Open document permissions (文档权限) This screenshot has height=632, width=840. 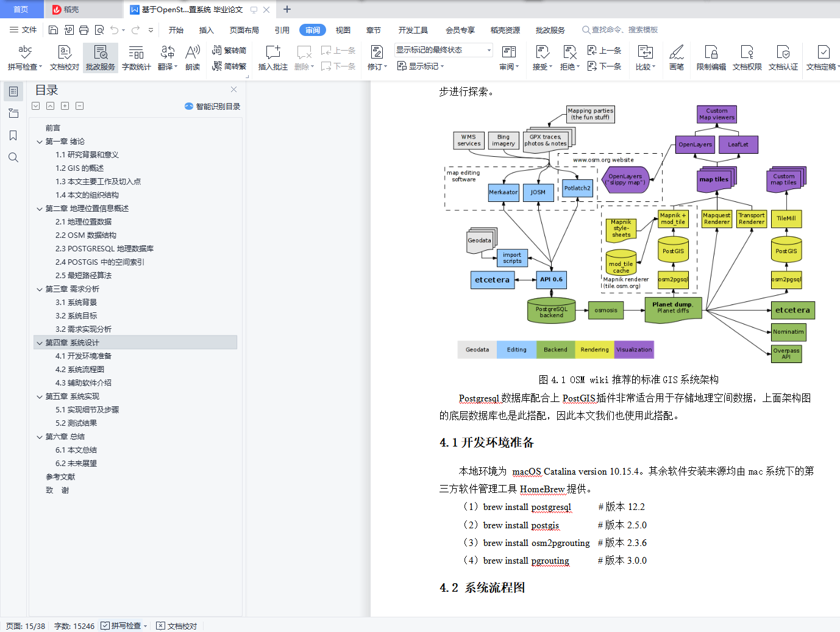(x=747, y=58)
